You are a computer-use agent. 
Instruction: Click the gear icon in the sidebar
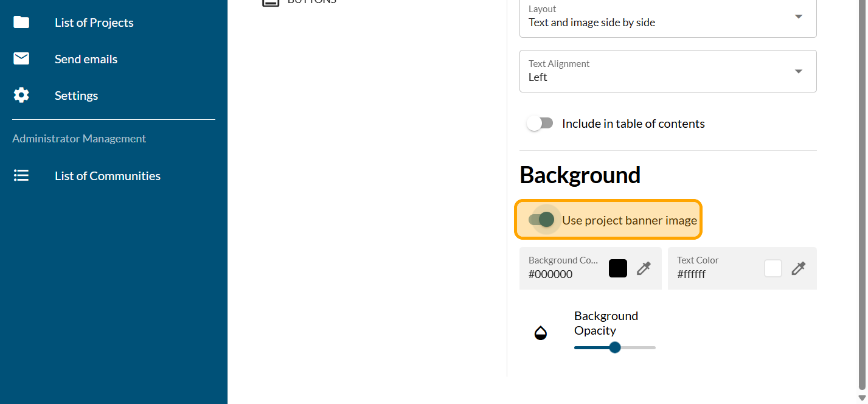pos(21,96)
